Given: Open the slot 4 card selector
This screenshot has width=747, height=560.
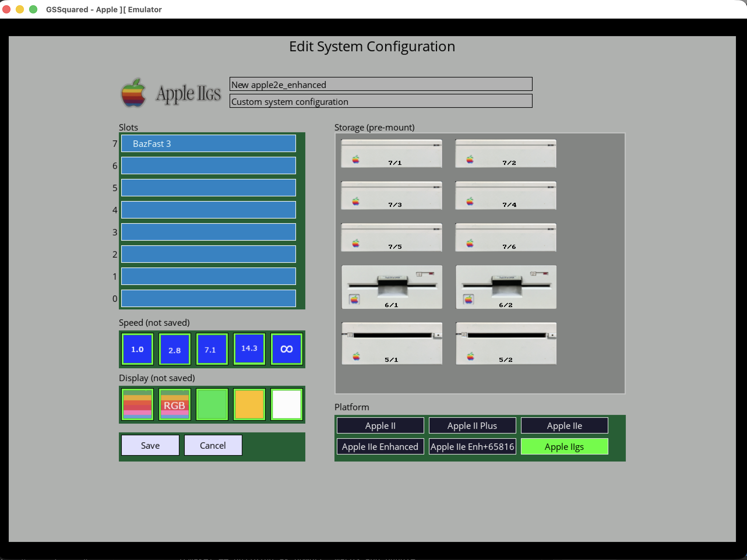Looking at the screenshot, I should [208, 210].
